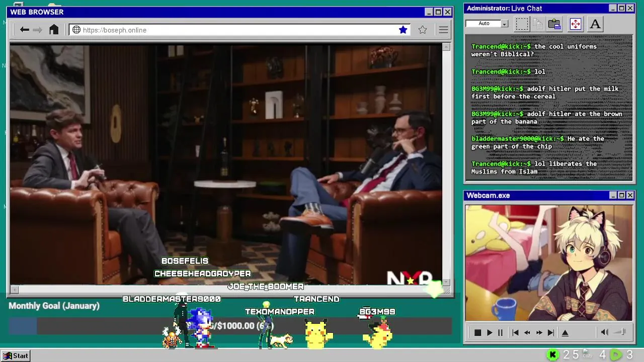644x362 pixels.
Task: Open the Start menu
Action: [15, 355]
